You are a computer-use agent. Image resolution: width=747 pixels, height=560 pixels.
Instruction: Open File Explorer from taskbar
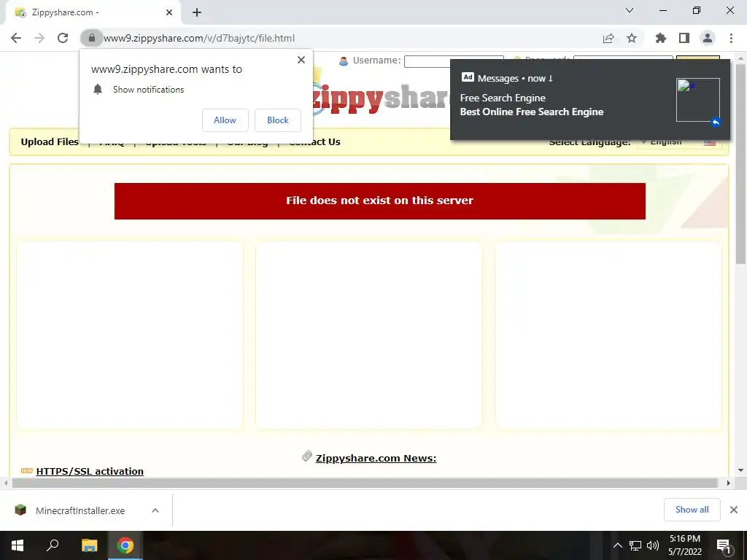[x=89, y=545]
